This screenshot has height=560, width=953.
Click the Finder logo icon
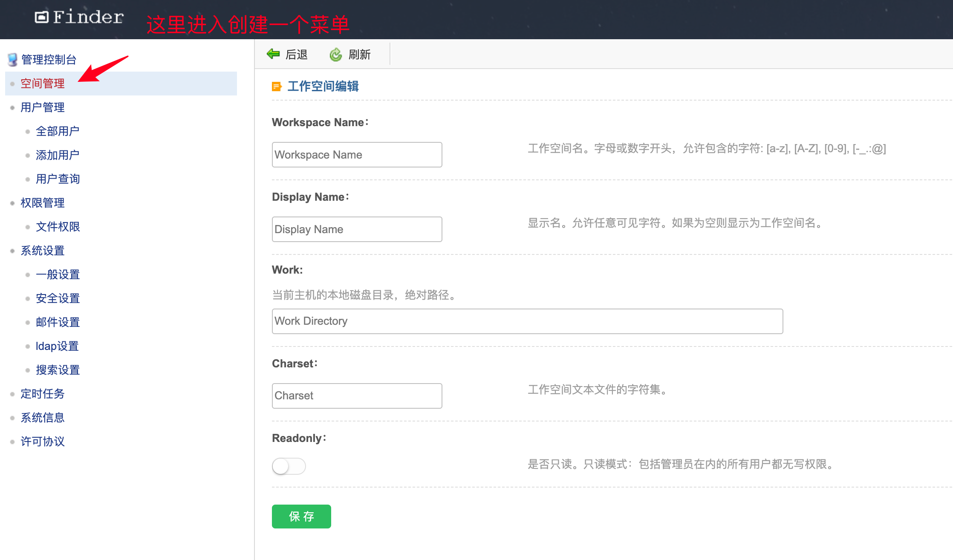(x=41, y=17)
